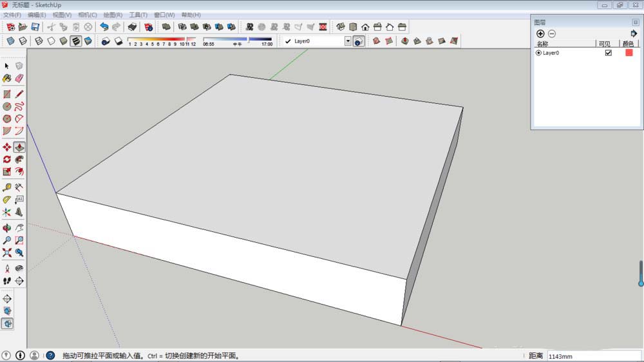
Task: Open the layers panel details arrow menu
Action: point(634,33)
